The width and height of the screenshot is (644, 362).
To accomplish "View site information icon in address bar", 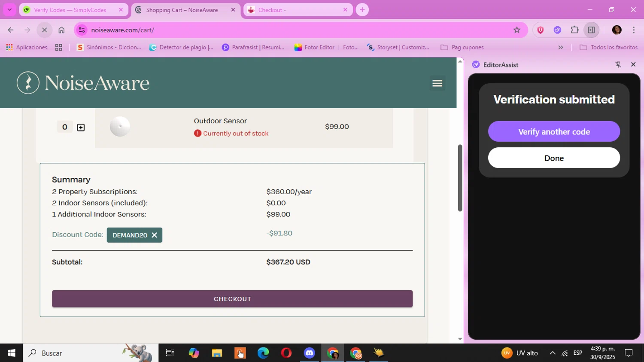I will point(82,30).
